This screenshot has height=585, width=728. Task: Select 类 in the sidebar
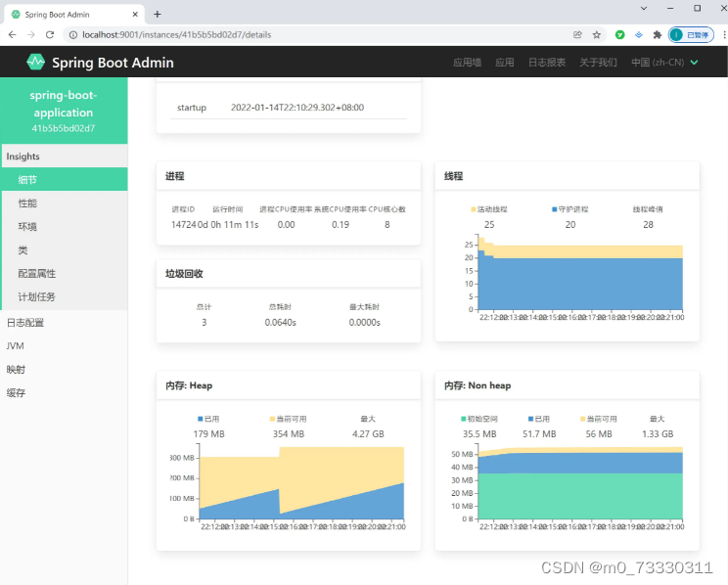tap(65, 249)
